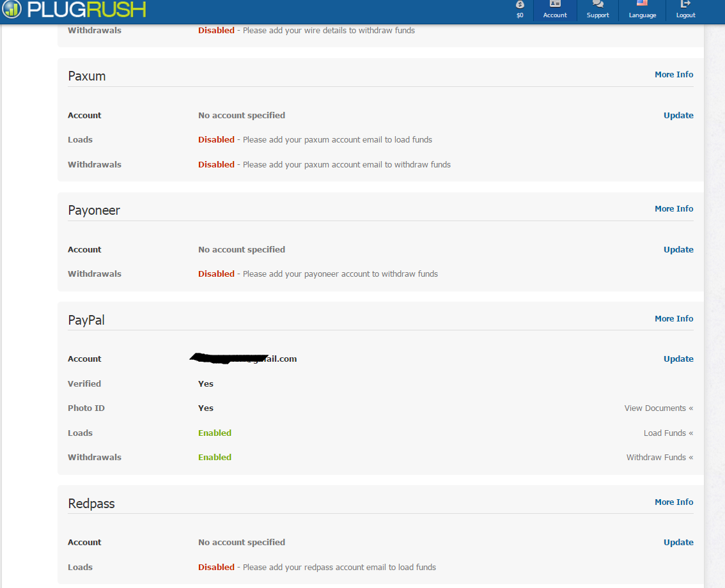Click the PlugRush logo
The height and width of the screenshot is (588, 725).
(x=74, y=9)
